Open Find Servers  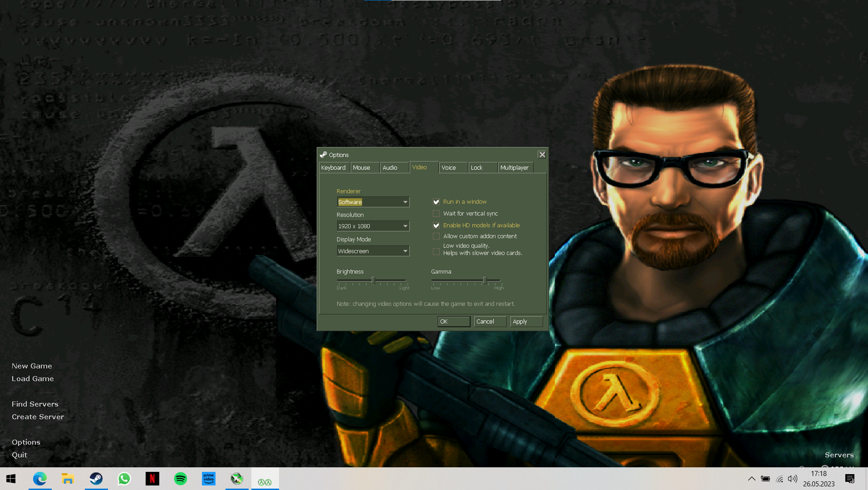click(35, 404)
